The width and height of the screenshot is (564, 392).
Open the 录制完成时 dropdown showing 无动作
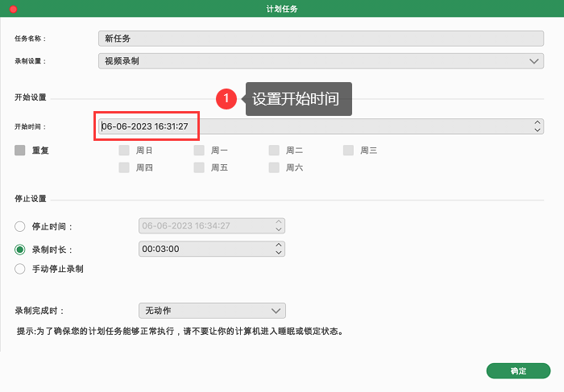[x=212, y=311]
